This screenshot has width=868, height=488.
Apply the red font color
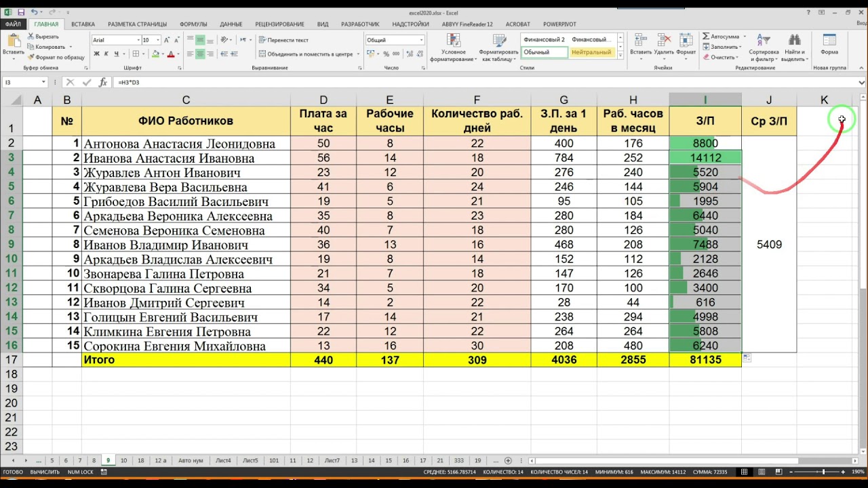(x=171, y=54)
